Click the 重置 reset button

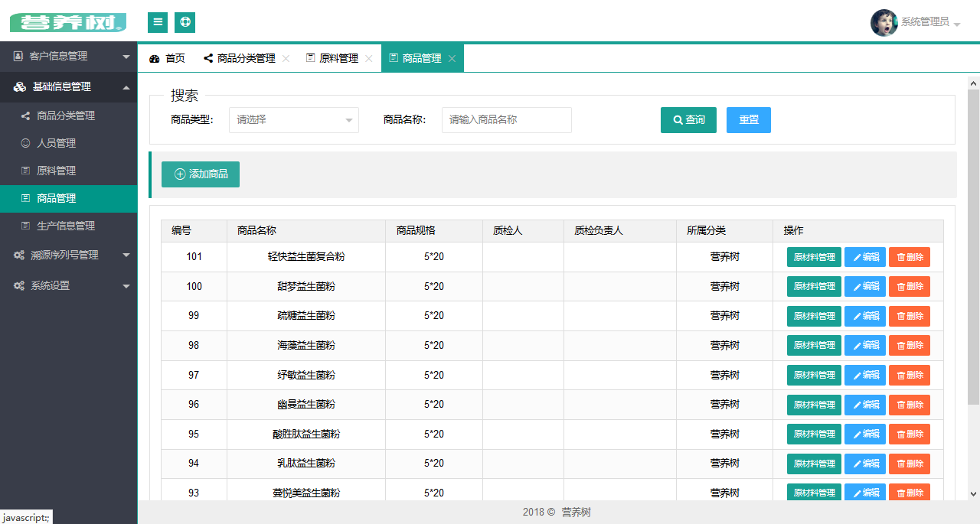click(748, 120)
